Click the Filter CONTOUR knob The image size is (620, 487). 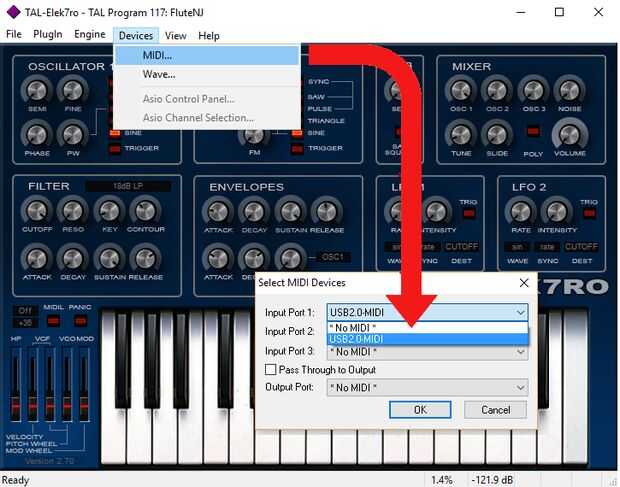146,211
